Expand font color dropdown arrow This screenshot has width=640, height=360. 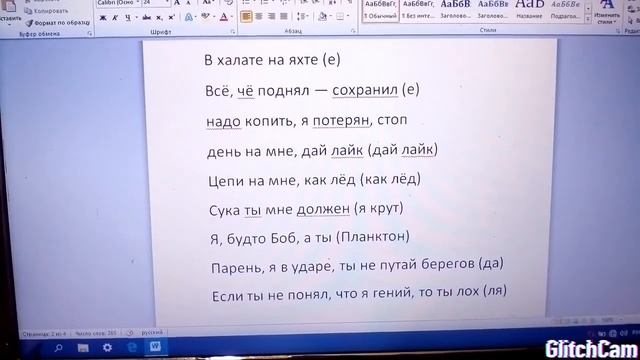(x=231, y=17)
